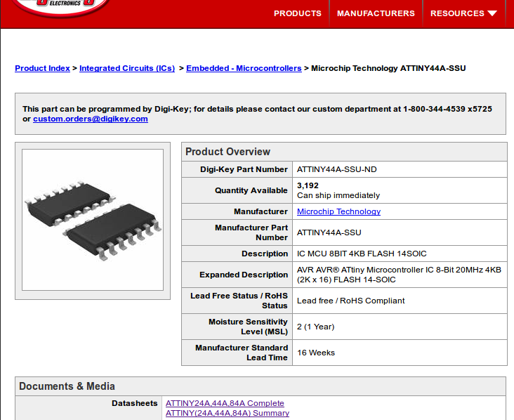Click description 'IC MCU 8BIT 4KB FLASH 14SOIC'

click(x=362, y=254)
